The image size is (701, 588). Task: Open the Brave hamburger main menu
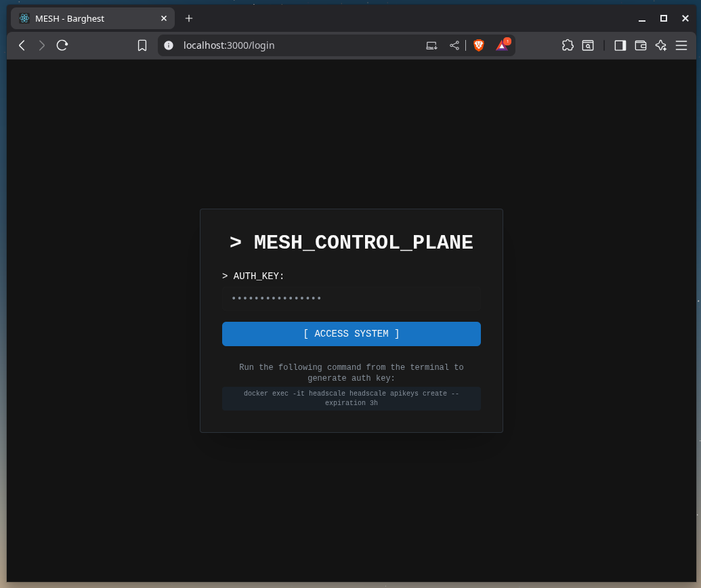coord(681,45)
